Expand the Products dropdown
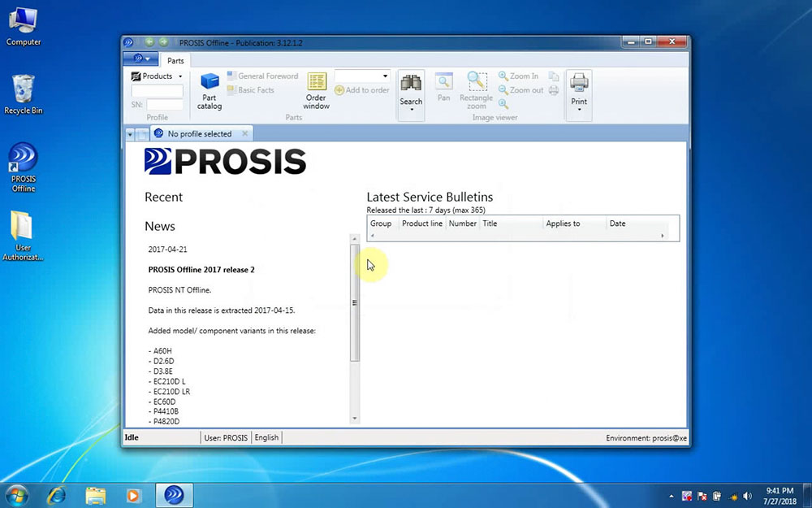The height and width of the screenshot is (508, 812). click(157, 76)
